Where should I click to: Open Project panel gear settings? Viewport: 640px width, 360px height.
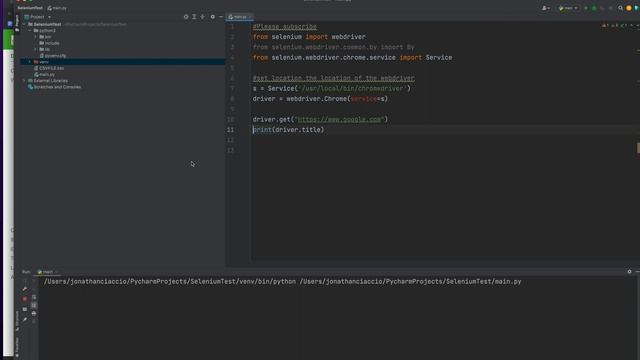click(x=213, y=17)
